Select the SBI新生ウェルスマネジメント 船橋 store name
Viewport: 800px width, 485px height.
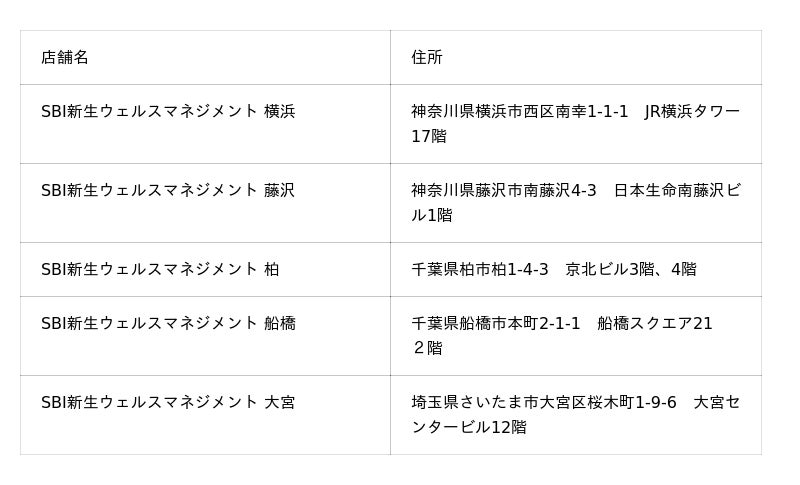pyautogui.click(x=168, y=323)
